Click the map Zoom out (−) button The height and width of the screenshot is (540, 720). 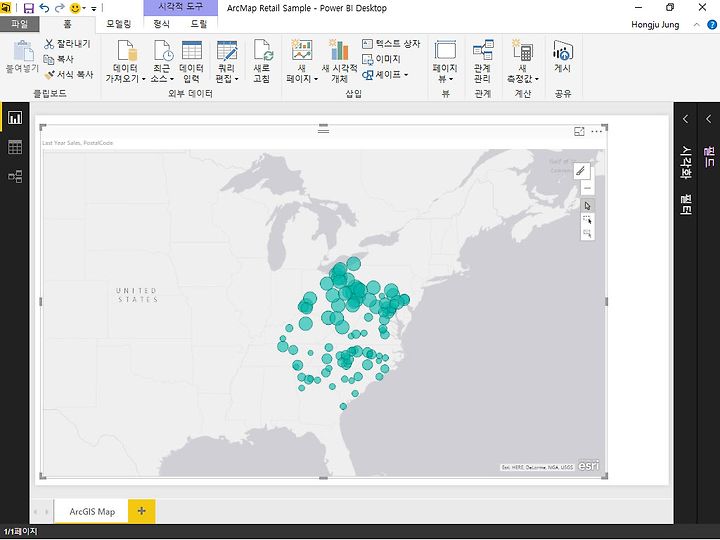pos(587,187)
